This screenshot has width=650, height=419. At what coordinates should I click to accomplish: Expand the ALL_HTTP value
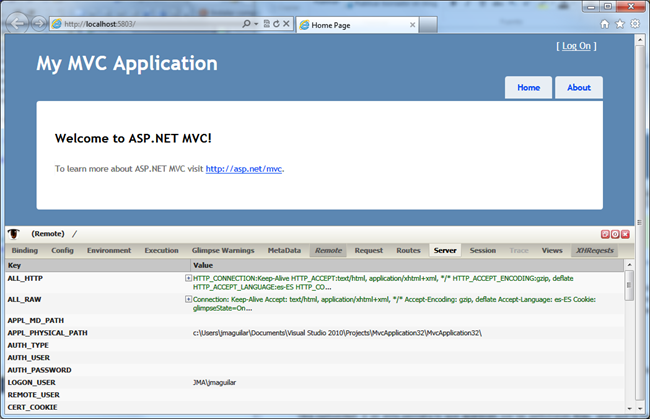click(188, 278)
